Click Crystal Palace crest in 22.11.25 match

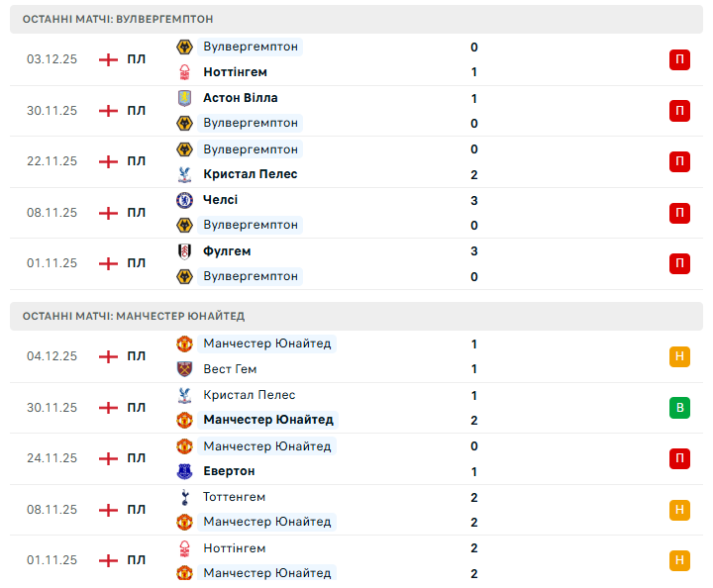coord(184,174)
